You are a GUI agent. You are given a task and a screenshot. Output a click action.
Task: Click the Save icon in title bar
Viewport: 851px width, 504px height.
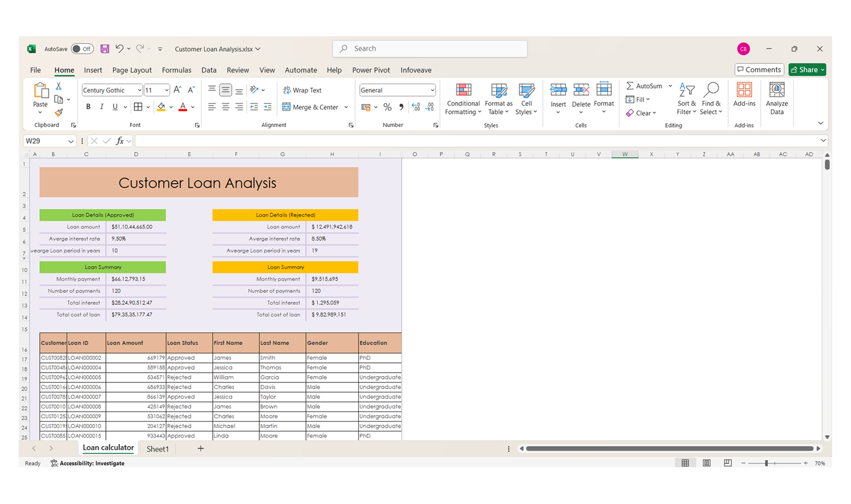105,49
